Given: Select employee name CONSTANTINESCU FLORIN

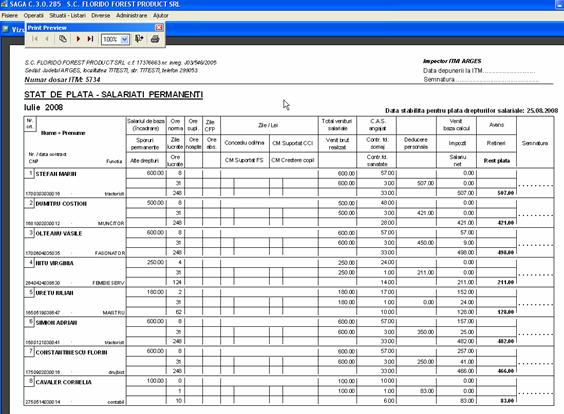Looking at the screenshot, I should pyautogui.click(x=71, y=352).
